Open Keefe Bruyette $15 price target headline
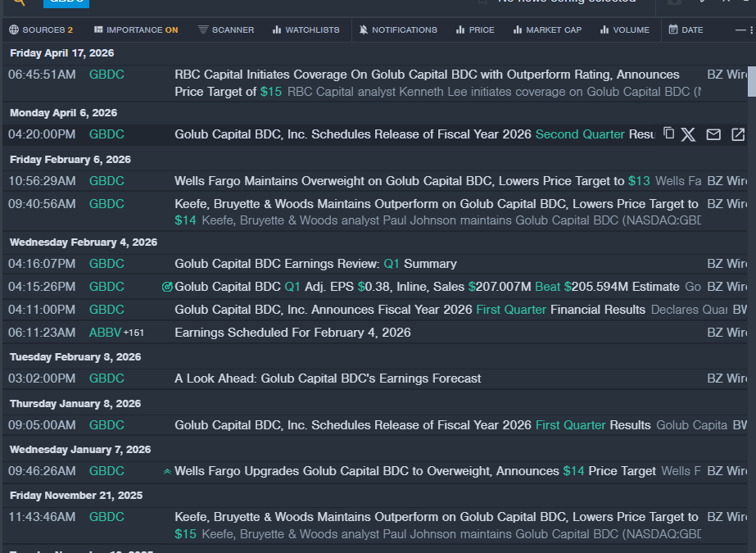Image resolution: width=756 pixels, height=553 pixels. 437,525
